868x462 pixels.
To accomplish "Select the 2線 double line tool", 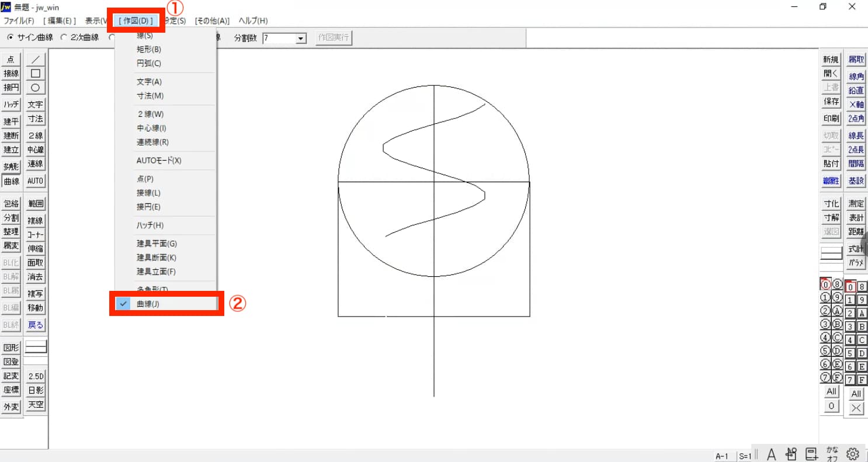I will point(36,136).
